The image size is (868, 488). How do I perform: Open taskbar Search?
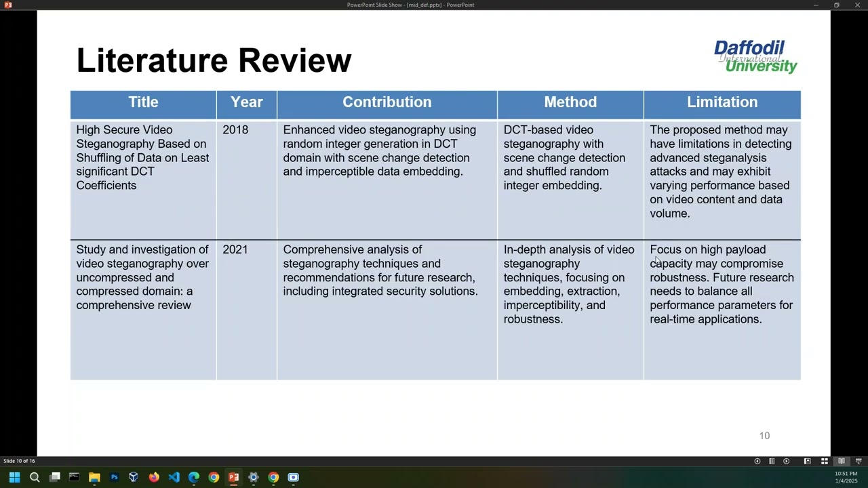click(35, 477)
